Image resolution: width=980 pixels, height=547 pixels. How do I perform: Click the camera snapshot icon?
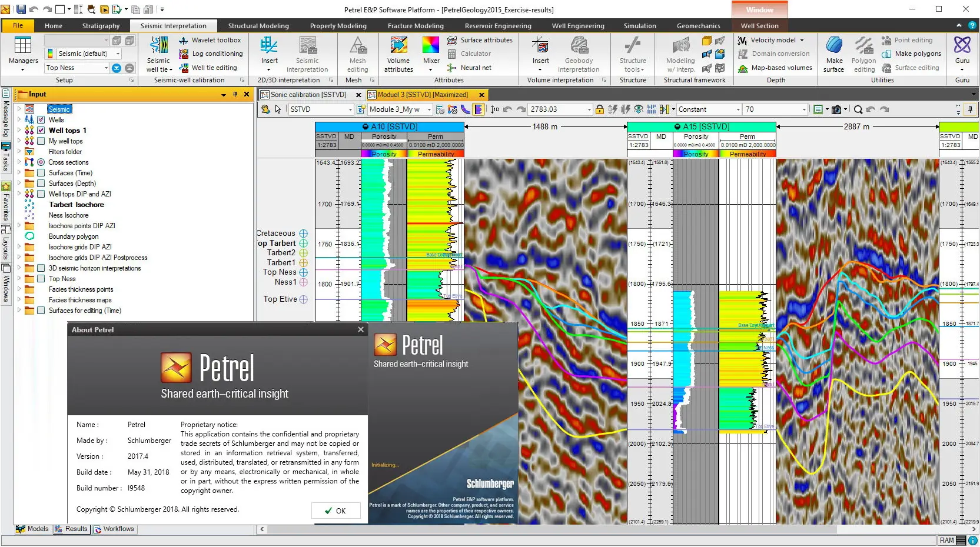836,109
